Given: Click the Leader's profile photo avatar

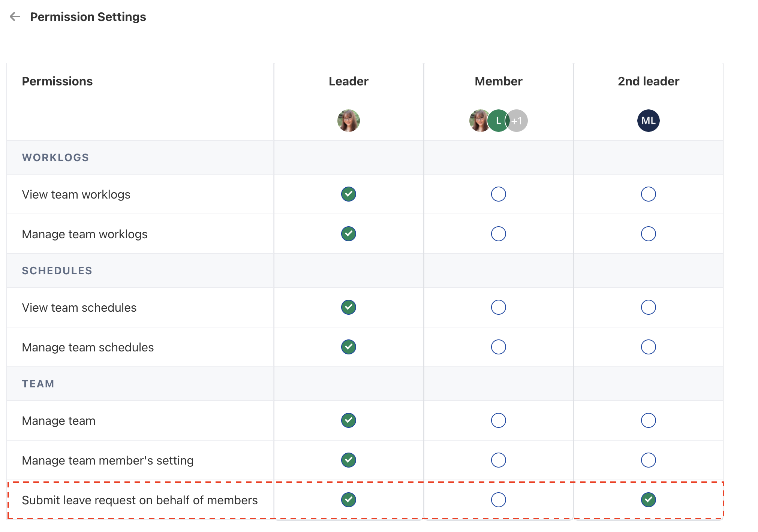Looking at the screenshot, I should coord(348,121).
